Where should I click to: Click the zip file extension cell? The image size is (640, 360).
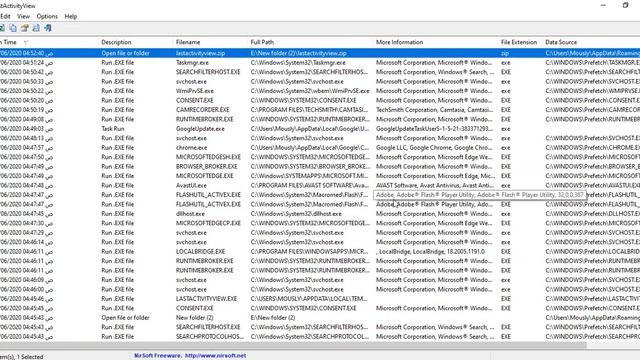[505, 53]
